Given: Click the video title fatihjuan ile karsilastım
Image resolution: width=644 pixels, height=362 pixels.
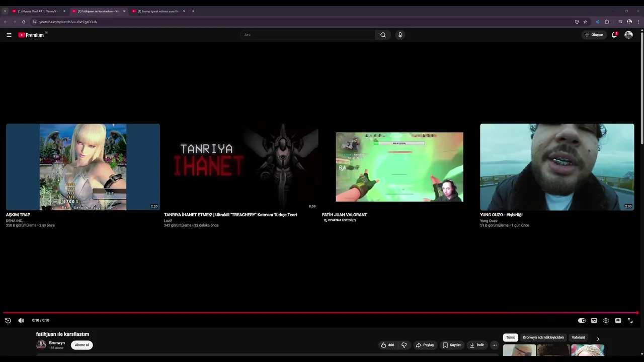Looking at the screenshot, I should (x=62, y=334).
